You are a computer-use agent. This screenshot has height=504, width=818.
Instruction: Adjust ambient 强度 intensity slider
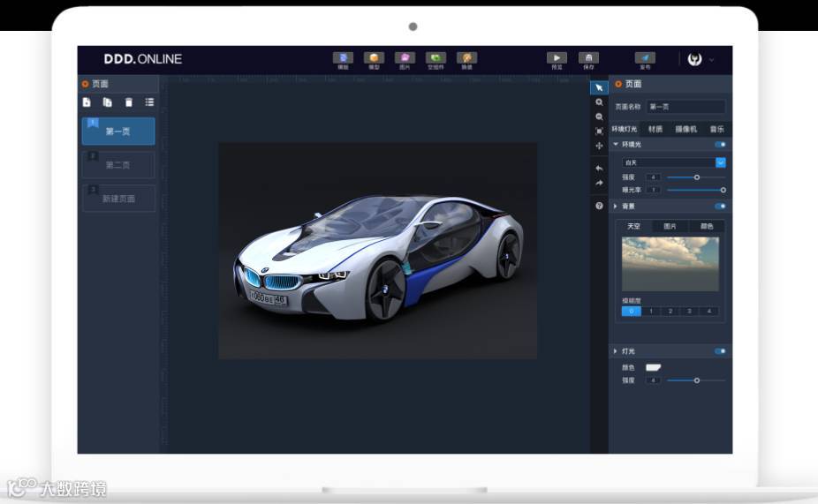pos(696,177)
